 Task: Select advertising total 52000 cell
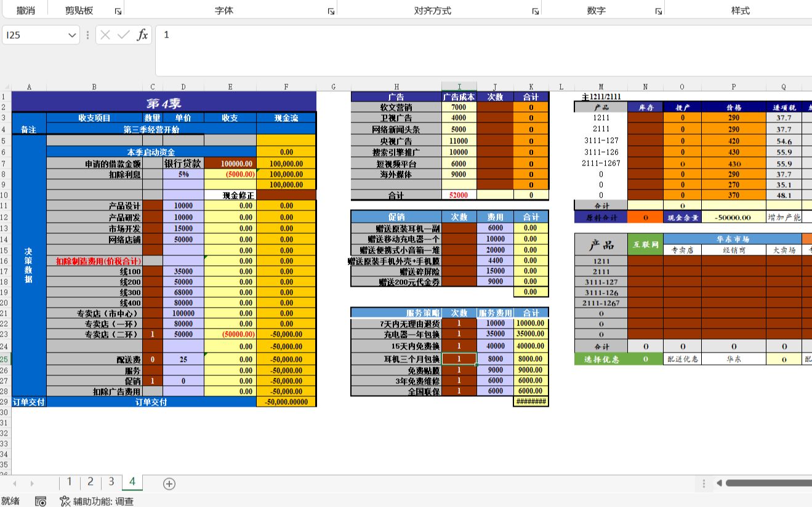click(x=459, y=195)
